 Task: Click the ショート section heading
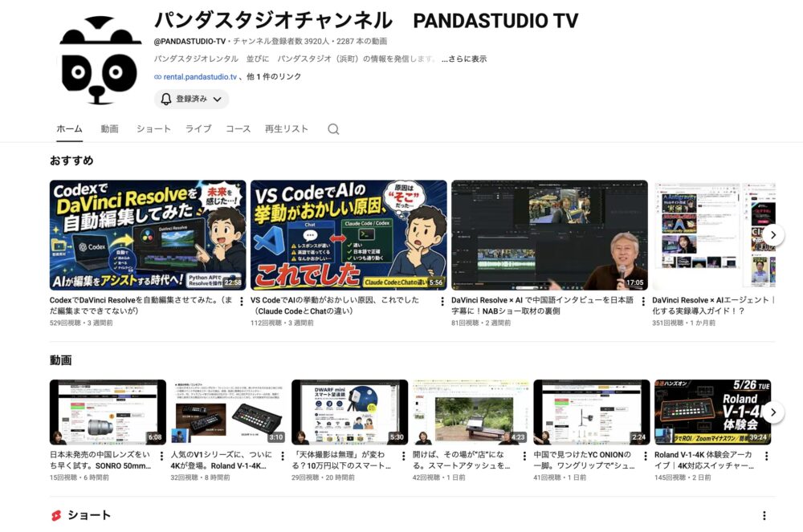89,515
